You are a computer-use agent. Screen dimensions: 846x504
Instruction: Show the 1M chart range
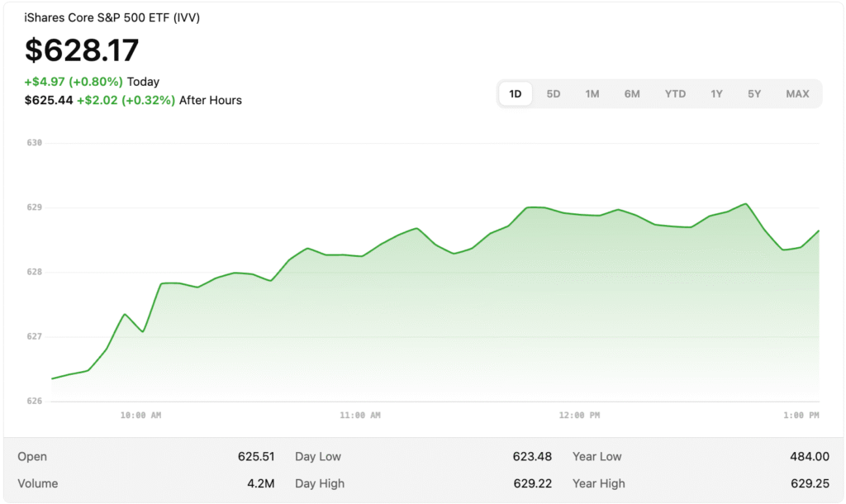[x=592, y=94]
